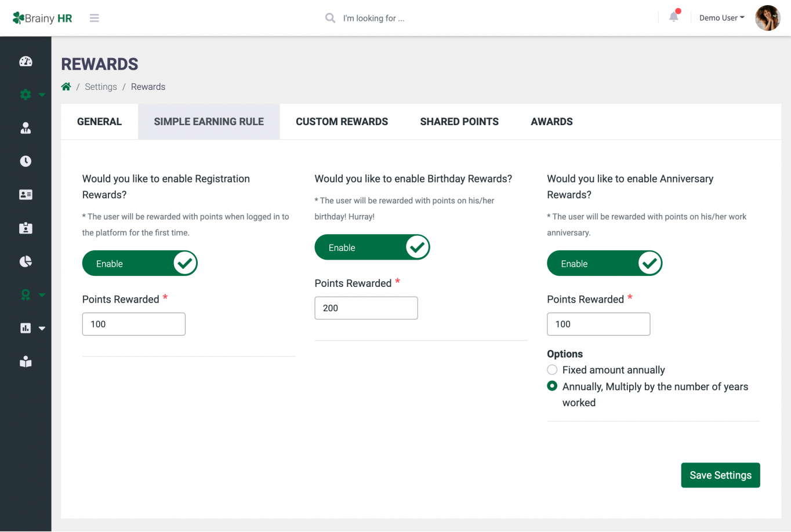791x532 pixels.
Task: Switch to the Awards tab
Action: click(x=551, y=122)
